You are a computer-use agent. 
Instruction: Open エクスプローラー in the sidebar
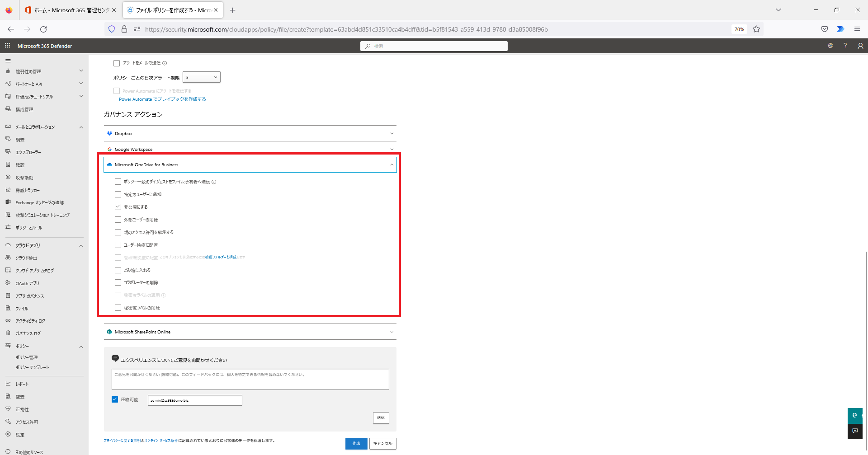coord(28,152)
